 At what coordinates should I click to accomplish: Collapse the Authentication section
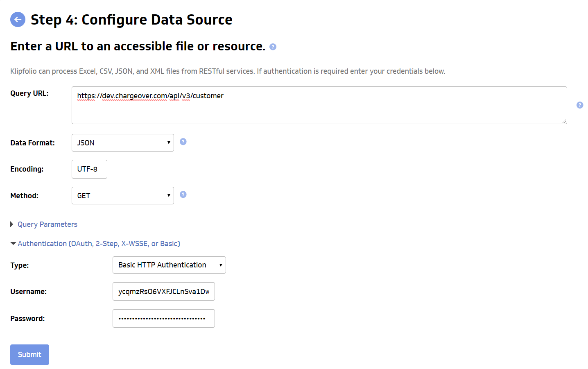(95, 244)
